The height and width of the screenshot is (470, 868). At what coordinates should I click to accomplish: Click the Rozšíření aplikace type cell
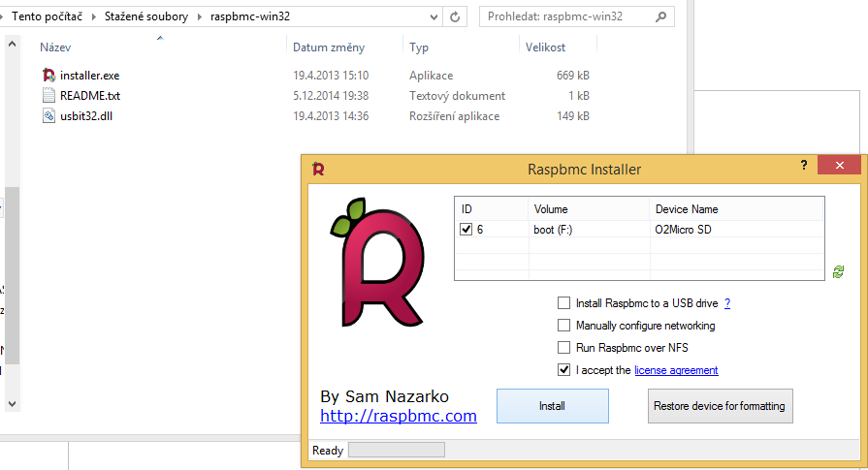[x=455, y=116]
